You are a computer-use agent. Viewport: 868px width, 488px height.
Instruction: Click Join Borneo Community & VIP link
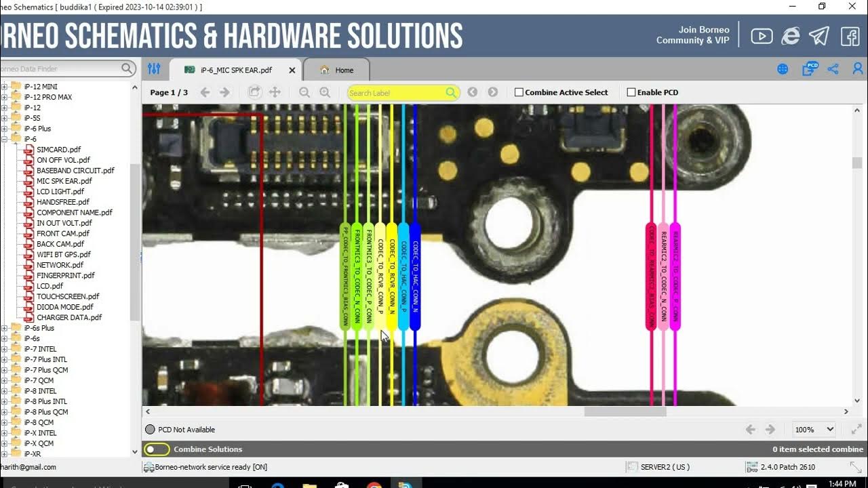pos(693,35)
